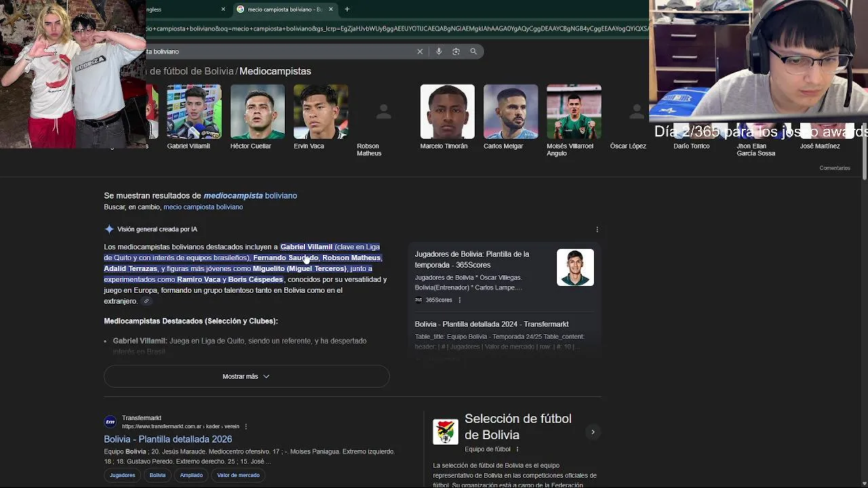Select the 'Bolivia' sitelink chip
The image size is (868, 488).
coord(157,475)
